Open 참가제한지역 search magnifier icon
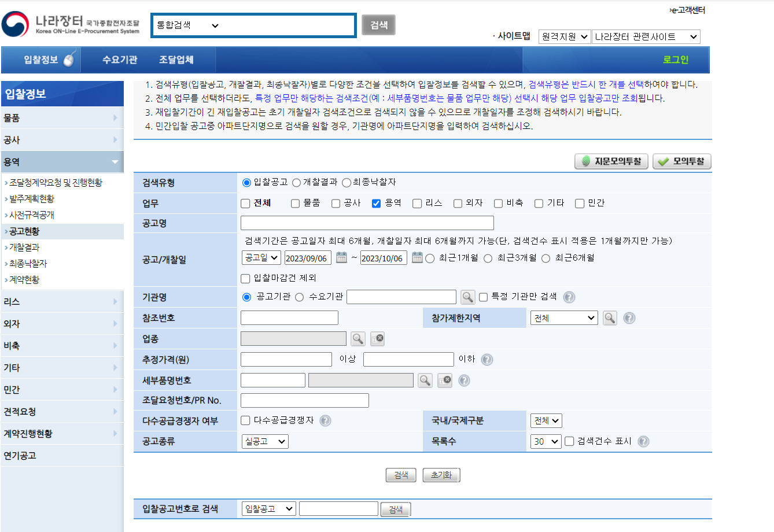Image resolution: width=774 pixels, height=532 pixels. pyautogui.click(x=610, y=317)
